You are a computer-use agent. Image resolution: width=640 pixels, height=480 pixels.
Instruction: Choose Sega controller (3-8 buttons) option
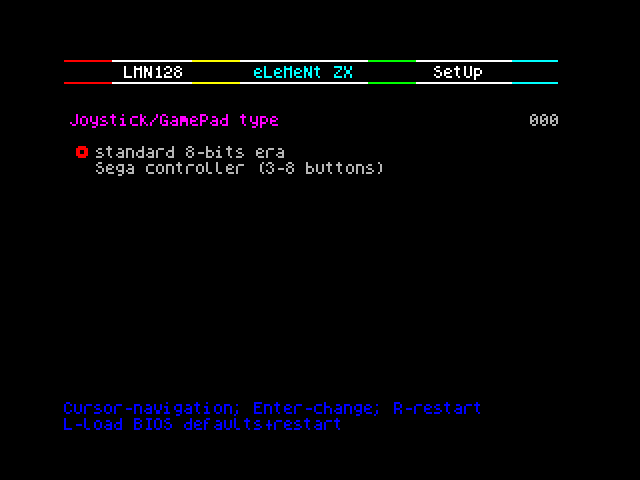(240, 168)
